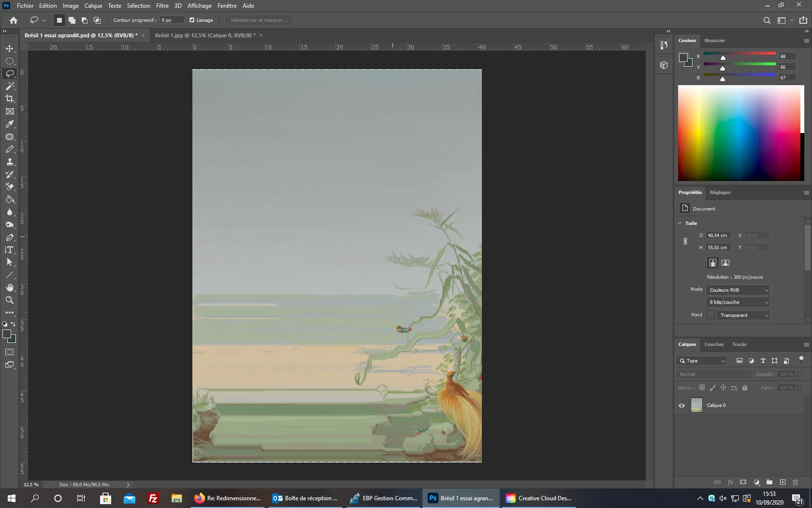Delete layer with the trash icon

(795, 482)
